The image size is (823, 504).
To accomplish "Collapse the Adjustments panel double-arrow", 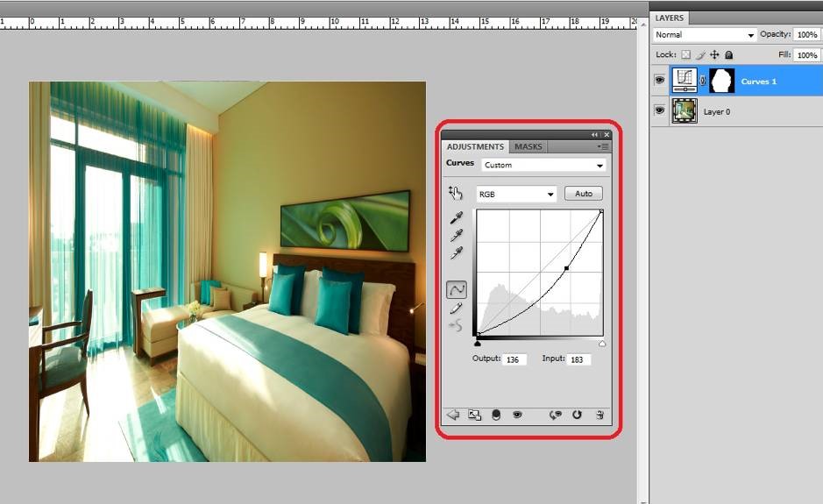I will (x=594, y=135).
